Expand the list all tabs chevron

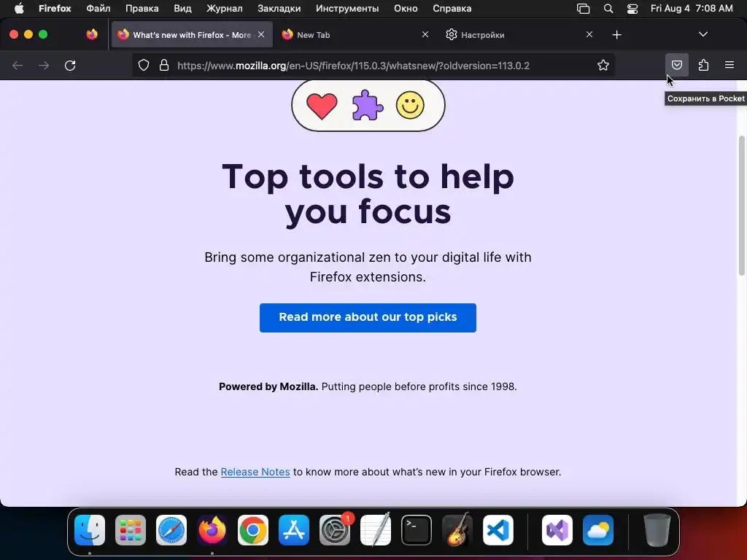703,34
